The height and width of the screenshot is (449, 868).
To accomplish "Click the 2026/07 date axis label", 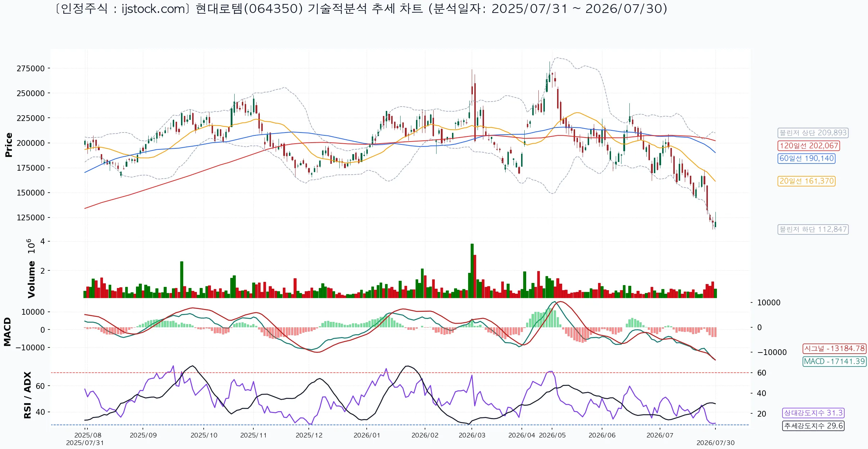I will click(x=660, y=435).
